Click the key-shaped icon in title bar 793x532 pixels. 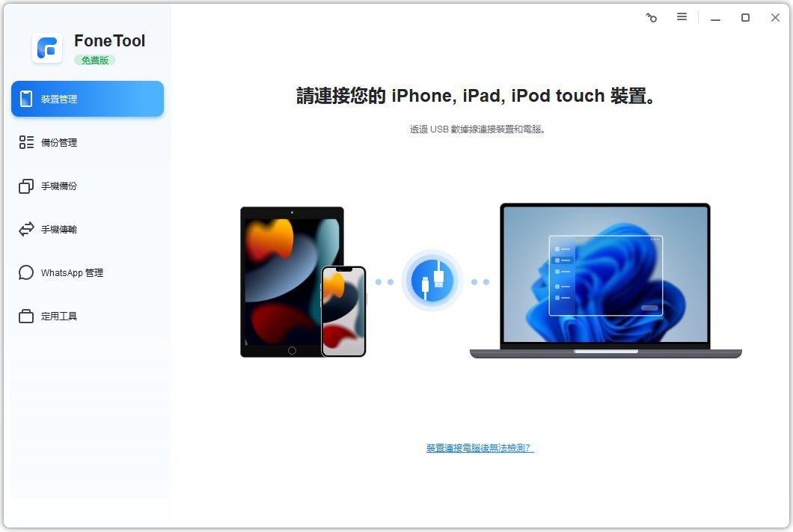pyautogui.click(x=652, y=18)
